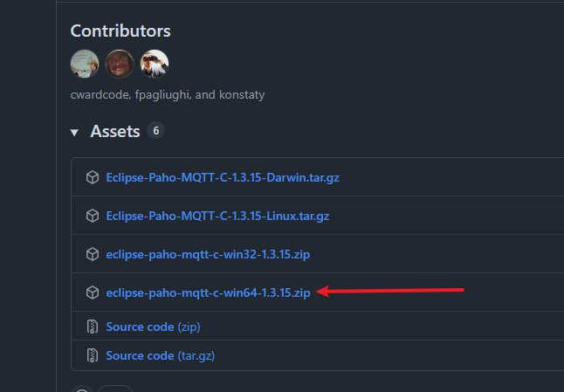Open konstaty contributor avatar with binoculars

[155, 64]
